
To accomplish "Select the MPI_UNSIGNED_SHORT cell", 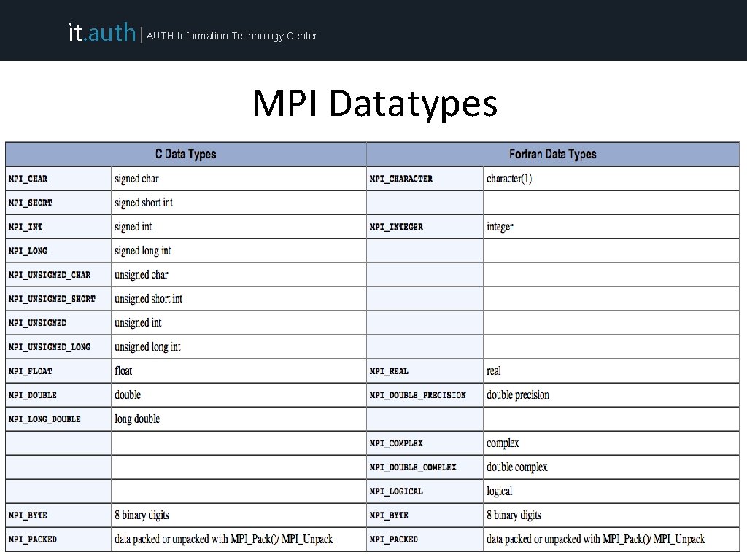I will (58, 299).
